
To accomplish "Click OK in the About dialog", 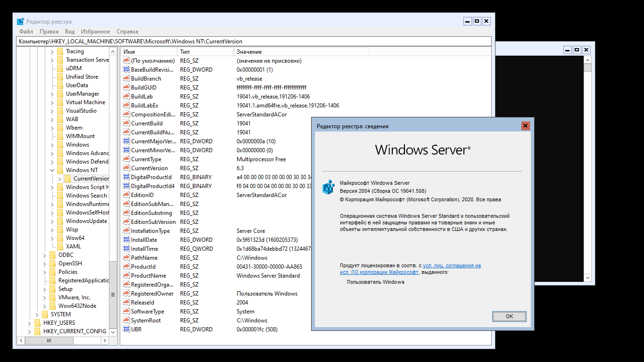I will click(x=509, y=316).
